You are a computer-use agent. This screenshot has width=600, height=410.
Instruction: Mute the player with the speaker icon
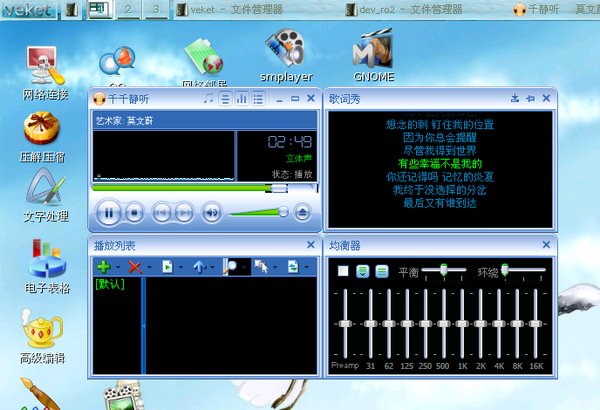[211, 212]
